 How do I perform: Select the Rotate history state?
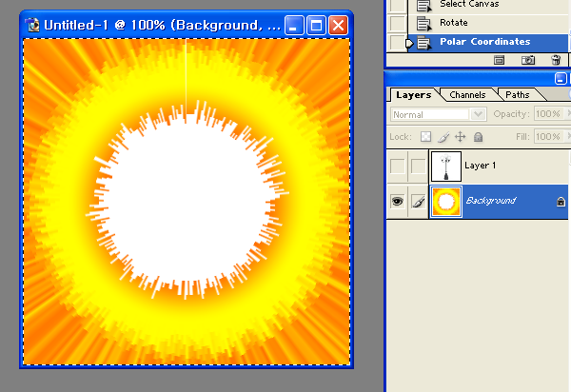(487, 23)
